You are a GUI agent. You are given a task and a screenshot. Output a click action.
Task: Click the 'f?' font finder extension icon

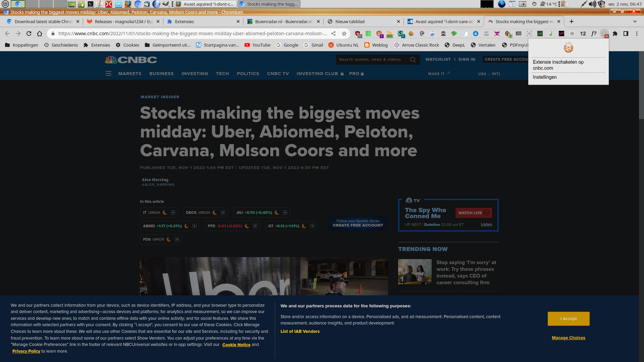tap(594, 34)
